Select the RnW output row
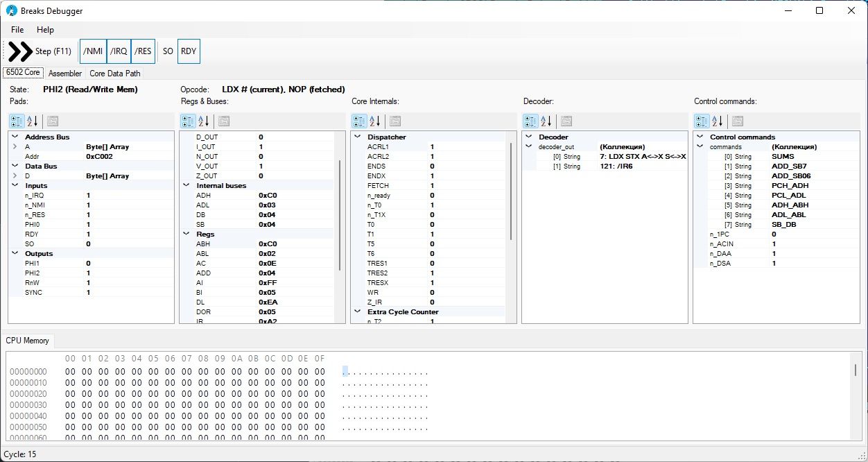The width and height of the screenshot is (868, 462). coord(91,283)
